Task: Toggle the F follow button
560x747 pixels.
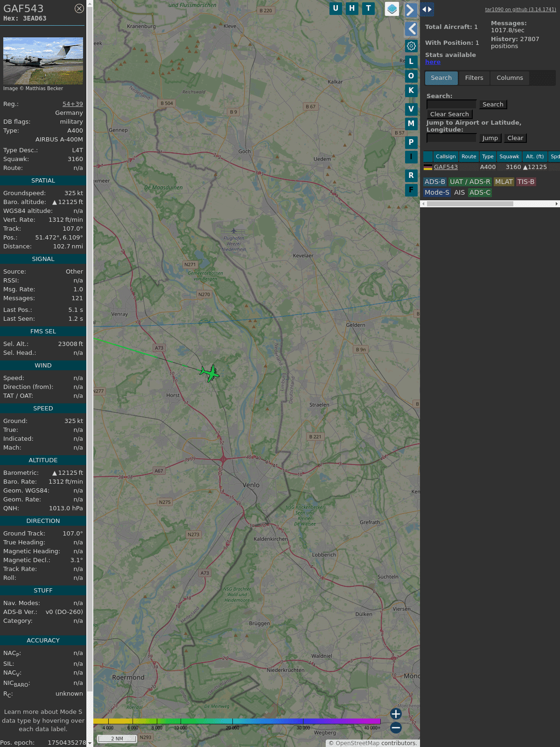Action: [411, 190]
